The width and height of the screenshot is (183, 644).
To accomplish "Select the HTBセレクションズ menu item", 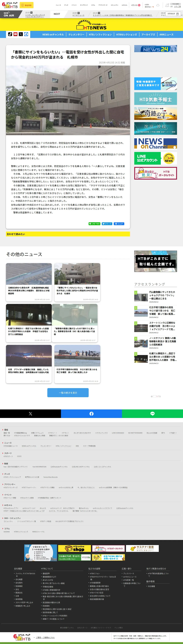I will coord(127,35).
